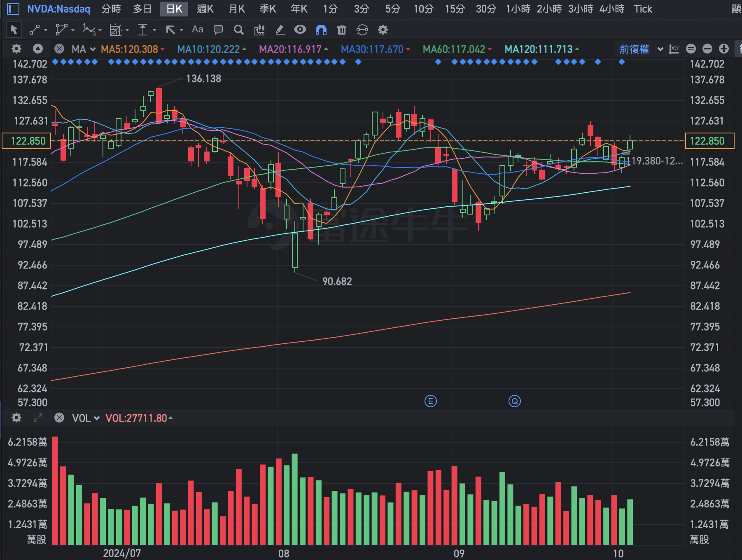
Task: Toggle the magnet snap mode
Action: tap(321, 30)
